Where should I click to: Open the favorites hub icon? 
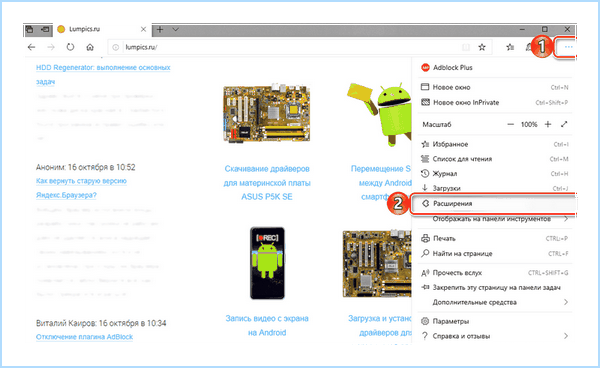coord(510,47)
